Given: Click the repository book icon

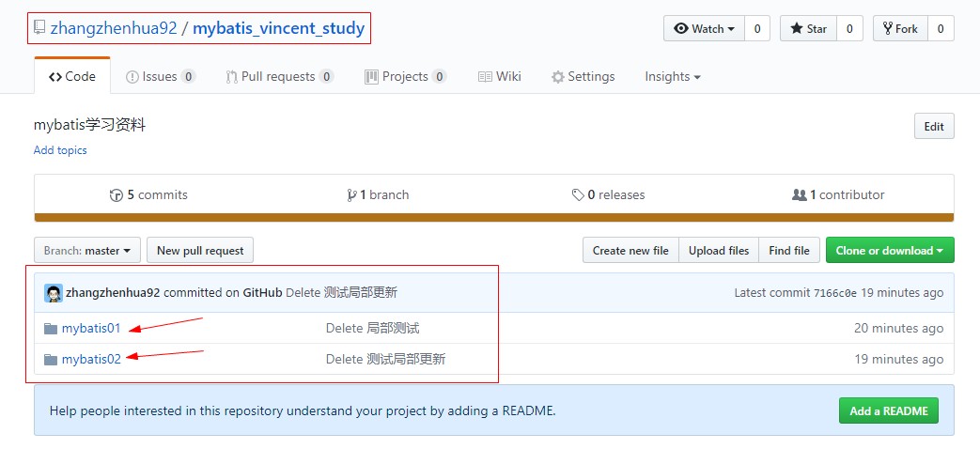Looking at the screenshot, I should 40,27.
